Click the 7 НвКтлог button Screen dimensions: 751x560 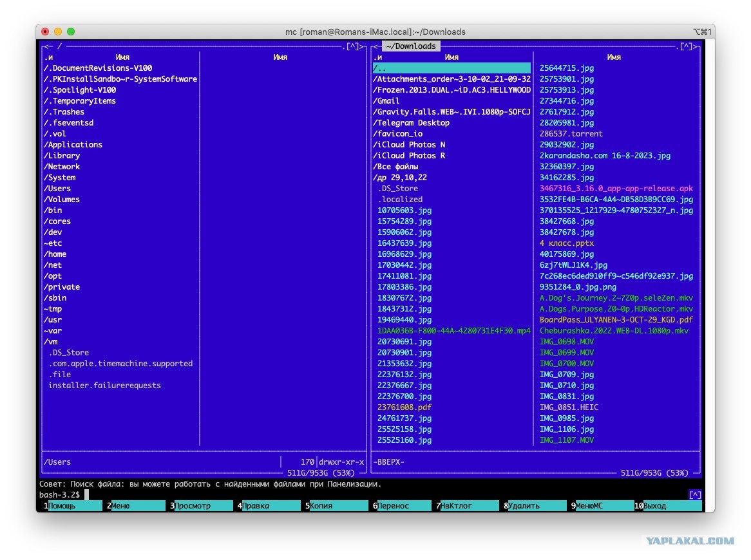coord(467,505)
